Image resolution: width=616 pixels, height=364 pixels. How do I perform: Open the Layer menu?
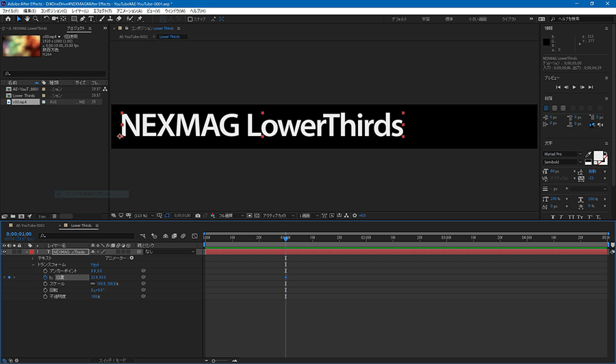(x=80, y=11)
